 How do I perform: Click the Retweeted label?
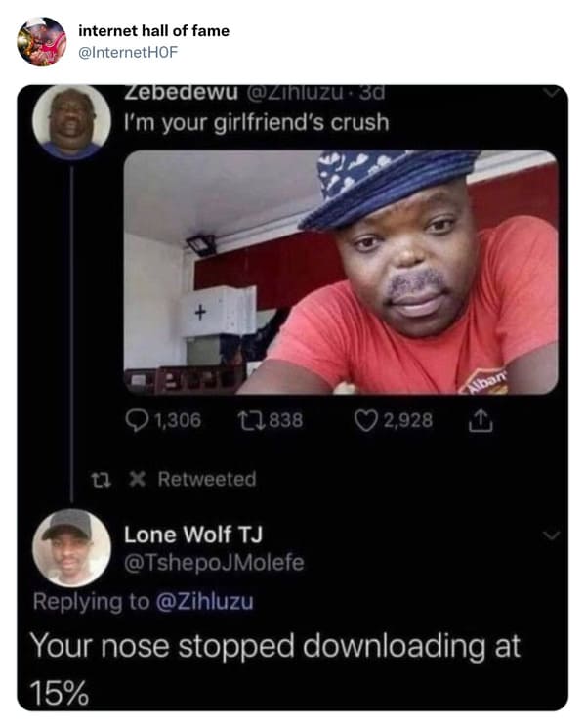(x=207, y=479)
